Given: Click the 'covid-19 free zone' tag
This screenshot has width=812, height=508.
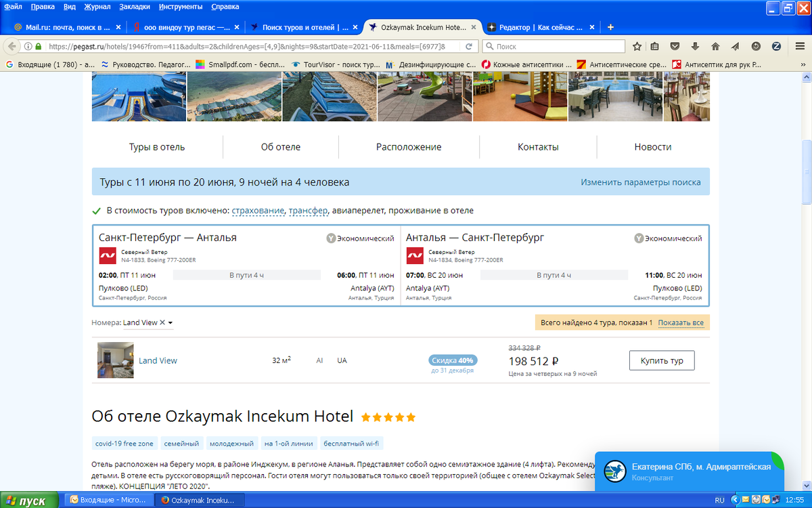Looking at the screenshot, I should [x=125, y=444].
